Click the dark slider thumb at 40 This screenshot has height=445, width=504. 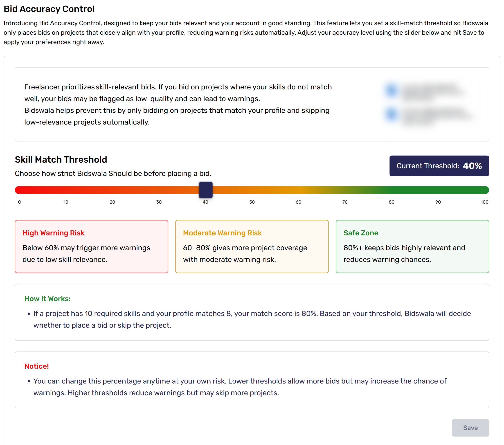(x=206, y=190)
